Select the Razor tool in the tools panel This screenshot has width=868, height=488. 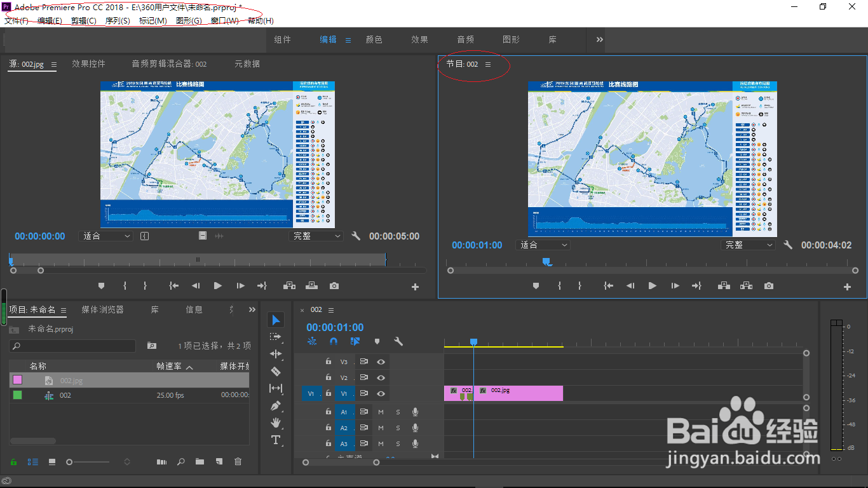[275, 371]
